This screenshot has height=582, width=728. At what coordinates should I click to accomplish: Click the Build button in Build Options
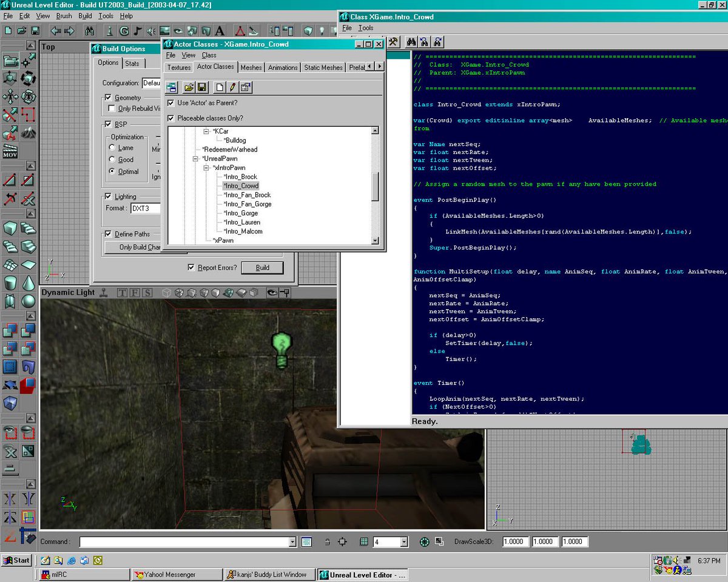tap(263, 267)
